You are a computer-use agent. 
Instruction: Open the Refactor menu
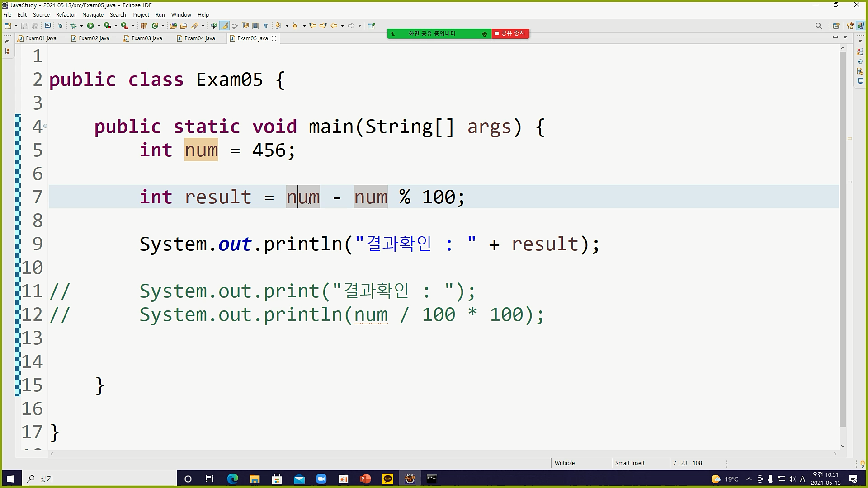66,14
